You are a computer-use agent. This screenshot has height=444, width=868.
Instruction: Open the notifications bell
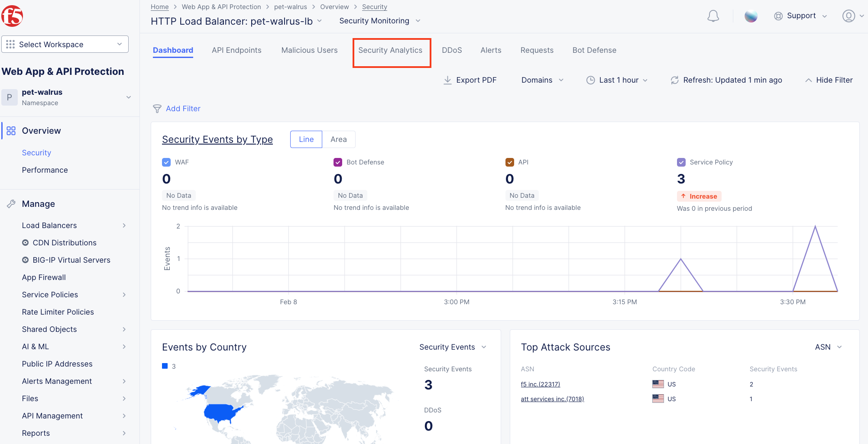pyautogui.click(x=713, y=16)
